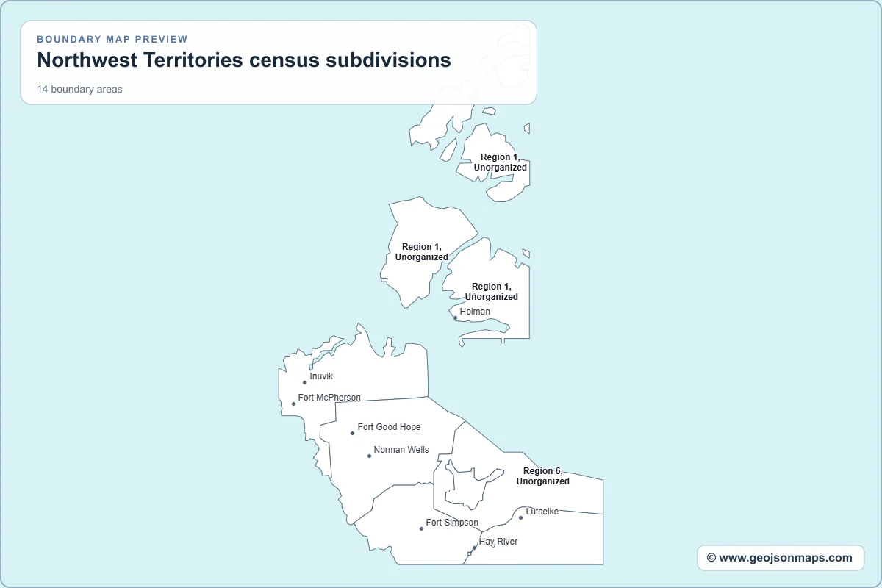Click the 14 boundary areas subtitle
Viewport: 882px width, 588px height.
(x=80, y=90)
